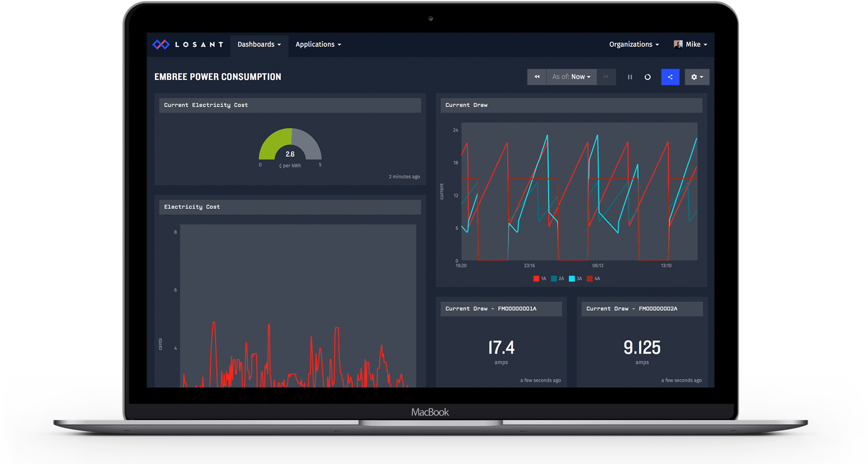Open the gear settings dropdown
The image size is (868, 464).
pyautogui.click(x=697, y=77)
